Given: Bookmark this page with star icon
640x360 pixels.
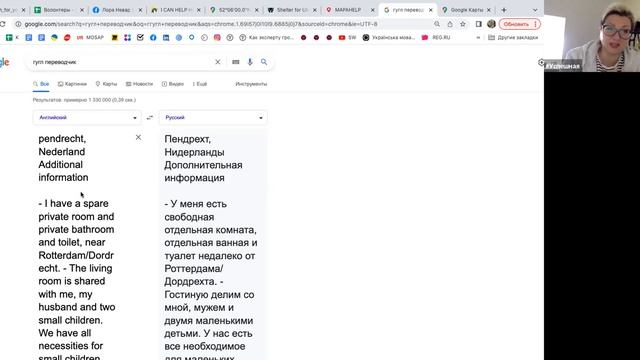Looking at the screenshot, I should (462, 24).
